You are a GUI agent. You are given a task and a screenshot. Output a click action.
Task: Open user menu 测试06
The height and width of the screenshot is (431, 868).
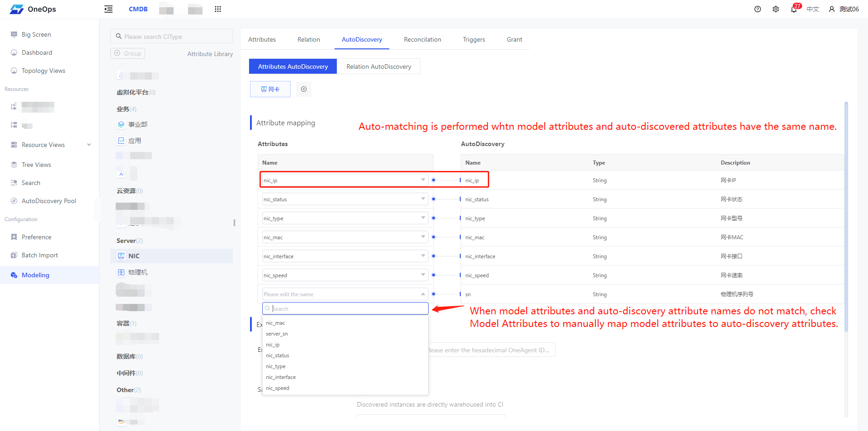coord(844,9)
